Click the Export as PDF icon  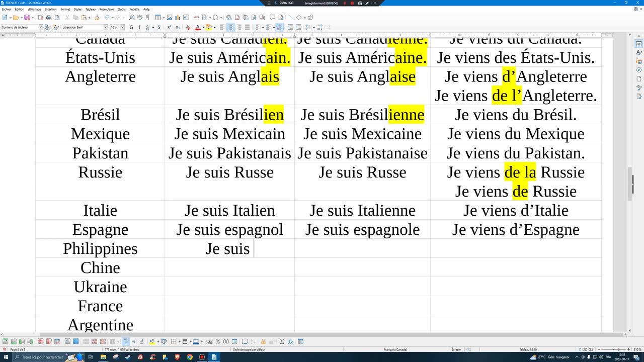click(x=41, y=18)
